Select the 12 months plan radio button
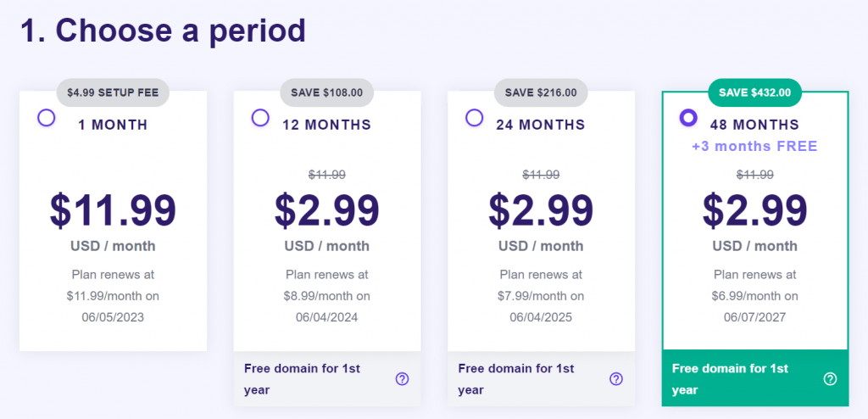 [x=260, y=118]
